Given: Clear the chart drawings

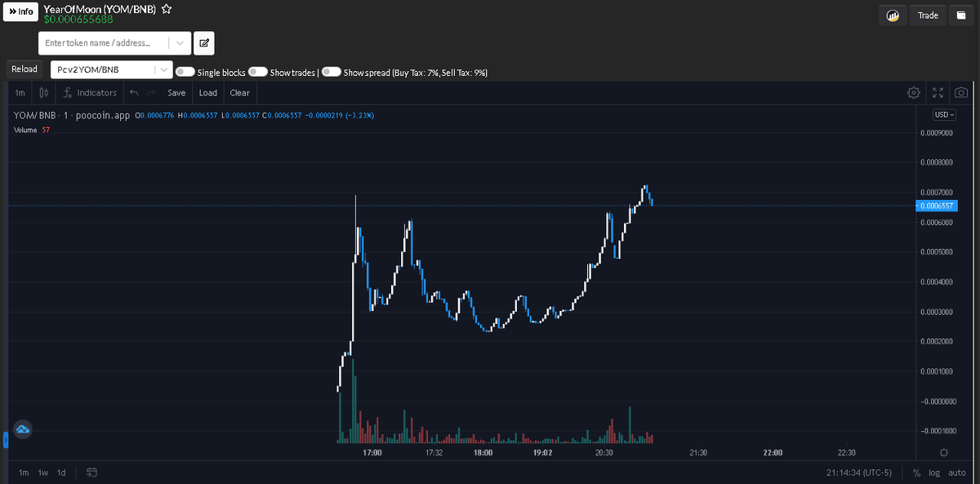Looking at the screenshot, I should coord(240,93).
